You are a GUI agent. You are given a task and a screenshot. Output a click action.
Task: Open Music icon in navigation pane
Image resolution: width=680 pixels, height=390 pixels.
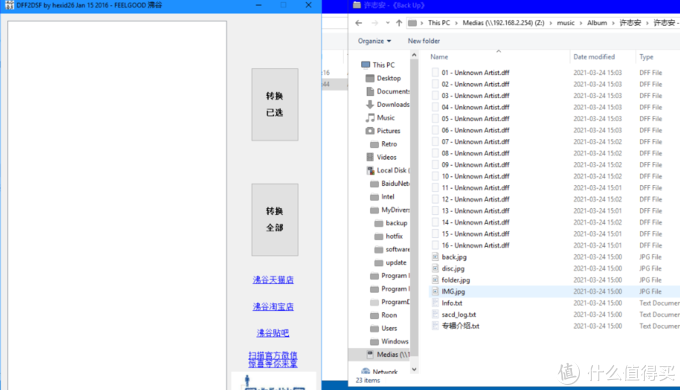(x=370, y=118)
